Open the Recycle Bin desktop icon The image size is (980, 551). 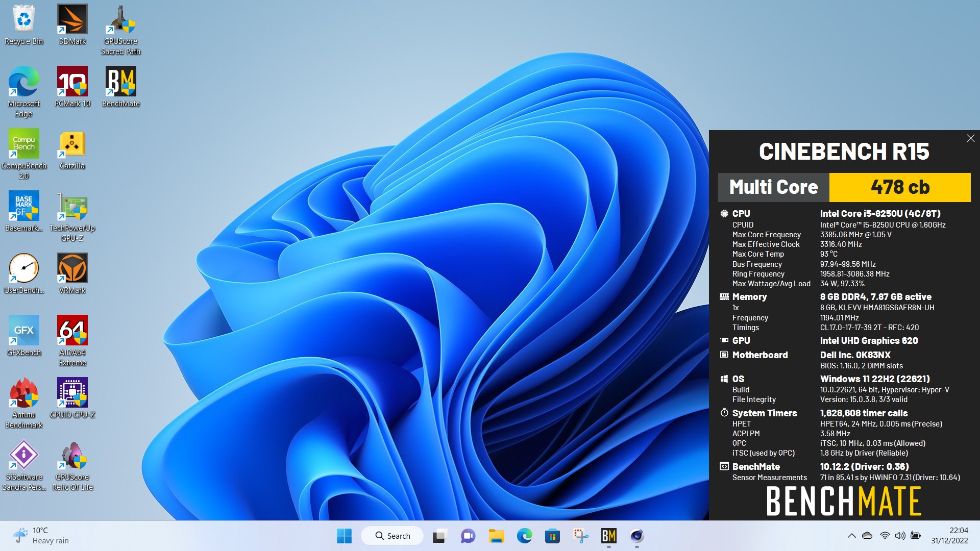point(23,26)
